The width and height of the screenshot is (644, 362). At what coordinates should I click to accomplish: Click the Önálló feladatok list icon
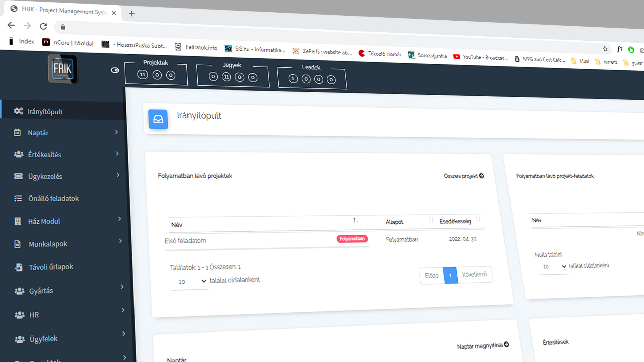coord(18,198)
